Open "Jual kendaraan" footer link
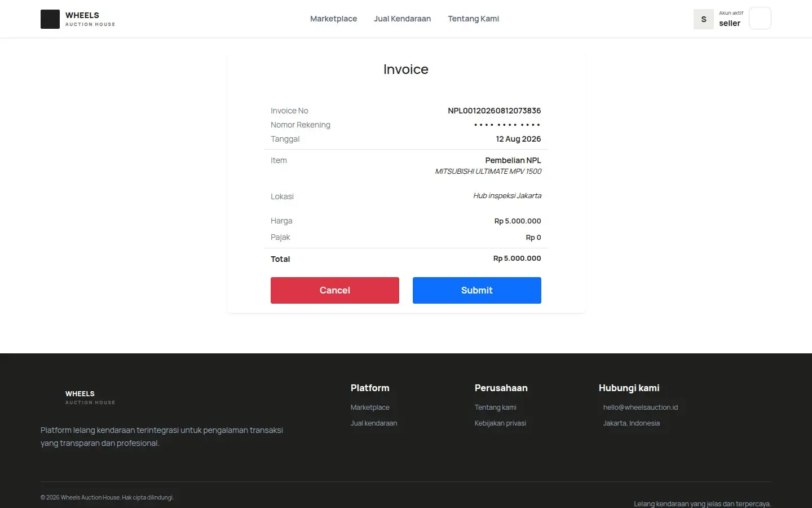This screenshot has height=508, width=812. (x=374, y=423)
